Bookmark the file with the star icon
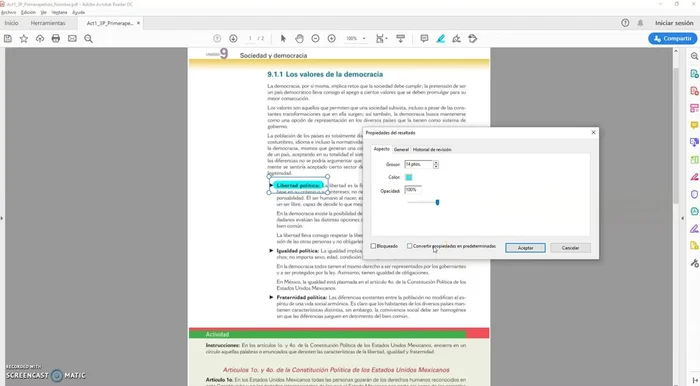The height and width of the screenshot is (386, 700). (x=24, y=39)
